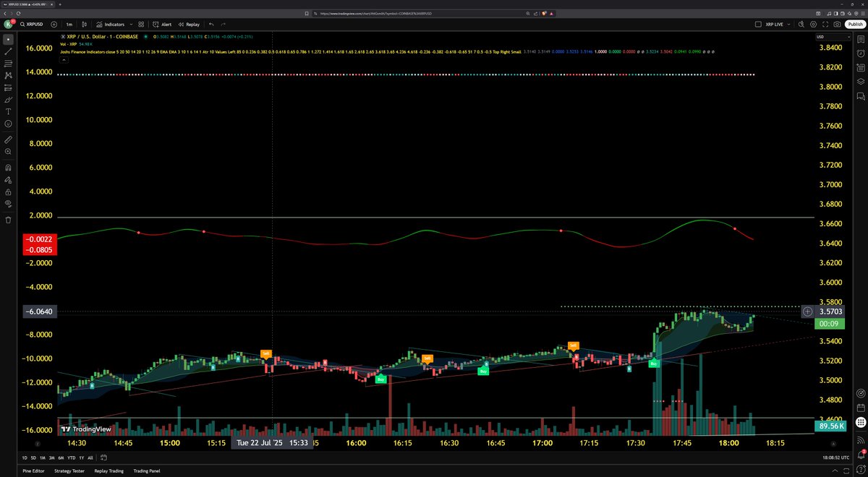Open the Indicators dialog
This screenshot has width=868, height=477.
110,24
